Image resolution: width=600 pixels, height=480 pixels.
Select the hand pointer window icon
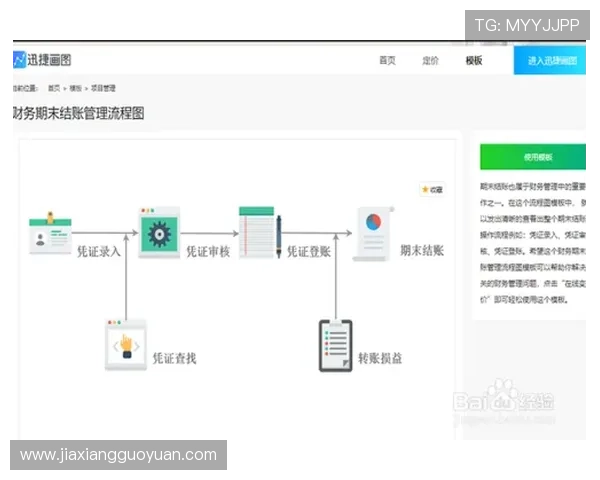pos(126,345)
